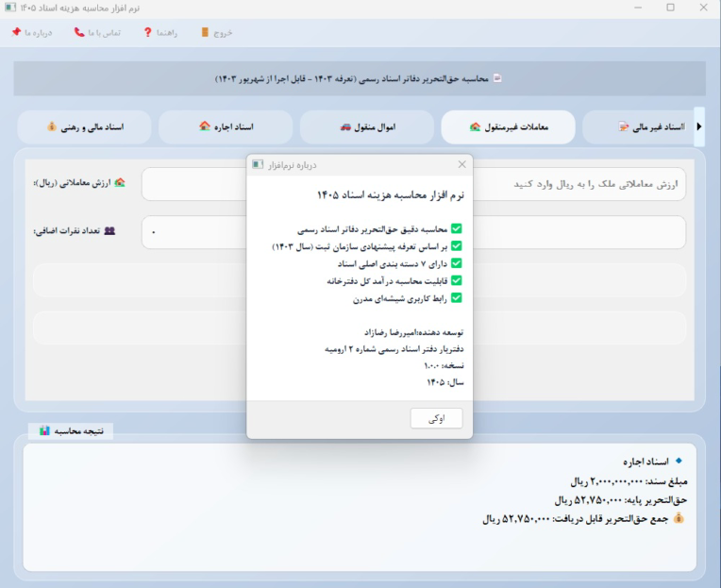Click the دفتریار دفتر اسناد رسمی line

394,349
